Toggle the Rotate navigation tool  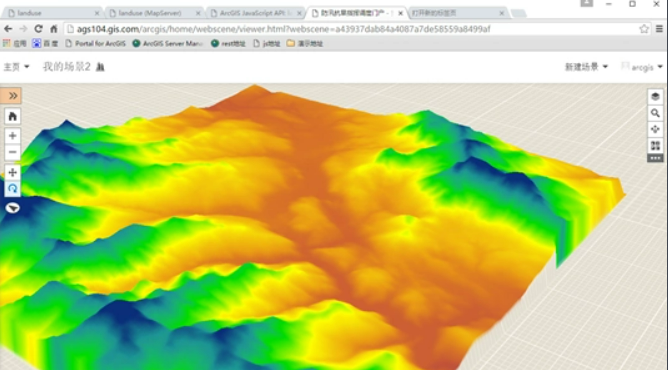(x=12, y=189)
